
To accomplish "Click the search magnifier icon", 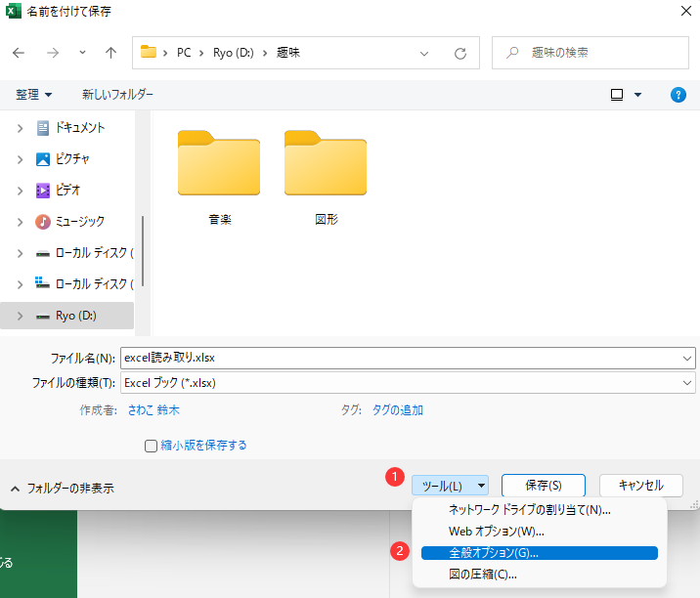I will tap(512, 53).
